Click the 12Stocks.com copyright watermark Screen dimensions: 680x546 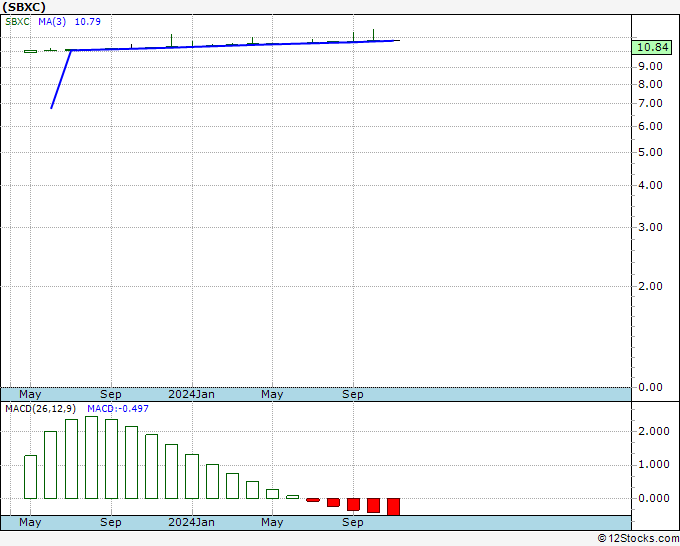[x=637, y=538]
